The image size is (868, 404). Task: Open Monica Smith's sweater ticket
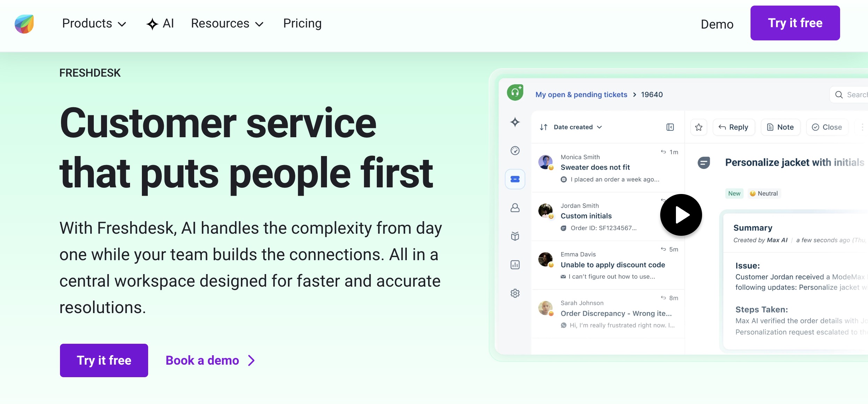(x=595, y=168)
